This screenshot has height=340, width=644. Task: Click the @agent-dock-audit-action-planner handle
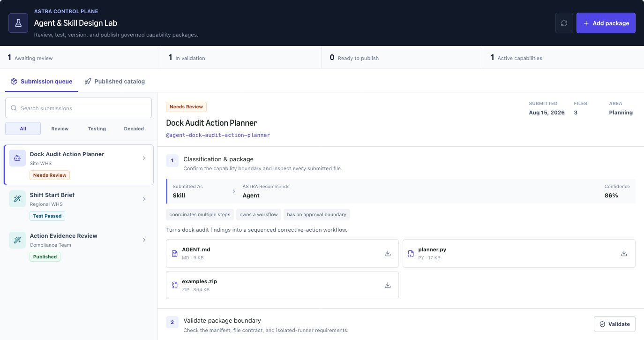[x=218, y=135]
